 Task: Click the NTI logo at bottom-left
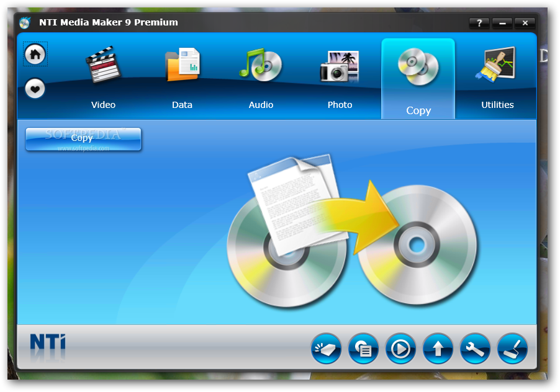[x=48, y=342]
